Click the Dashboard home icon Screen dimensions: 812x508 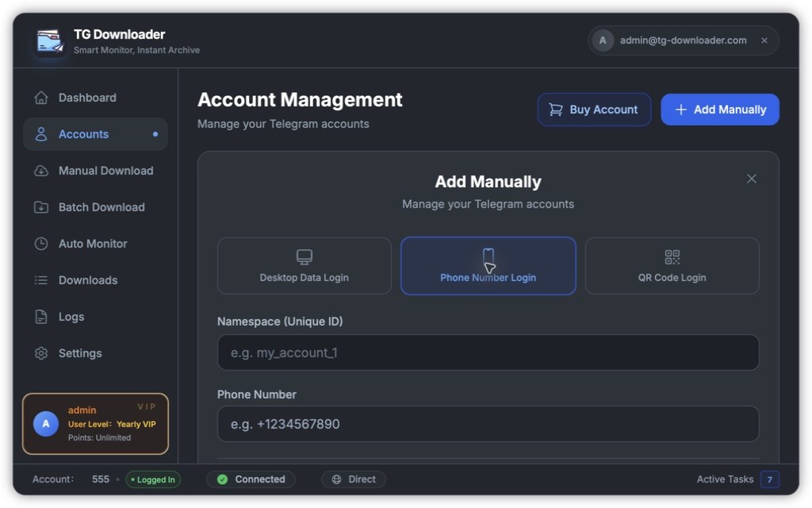coord(41,98)
